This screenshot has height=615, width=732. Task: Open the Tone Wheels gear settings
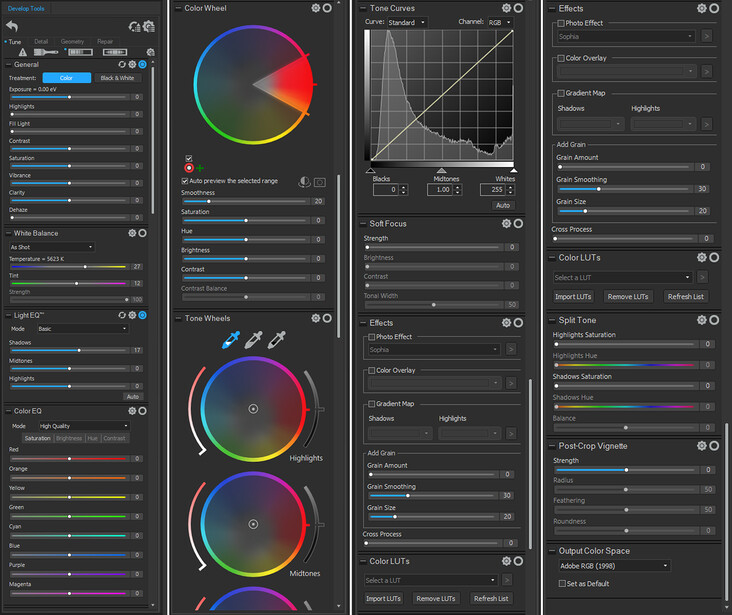(316, 318)
